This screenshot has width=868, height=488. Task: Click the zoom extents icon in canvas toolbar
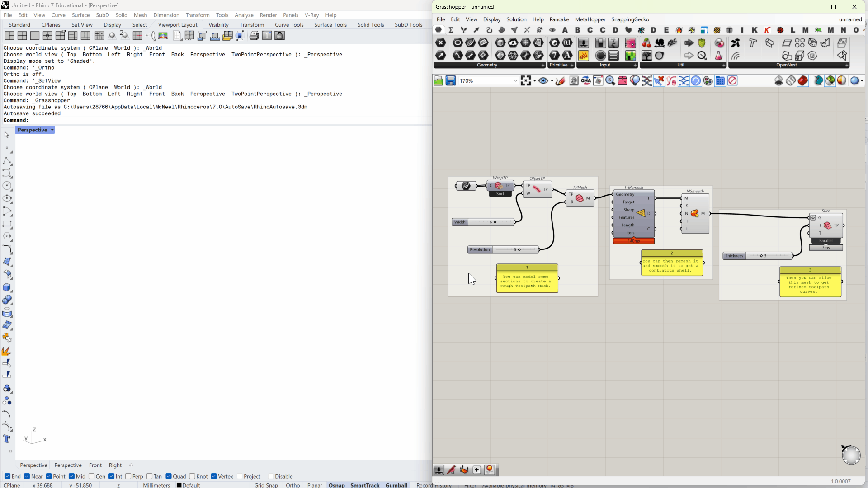click(x=525, y=81)
